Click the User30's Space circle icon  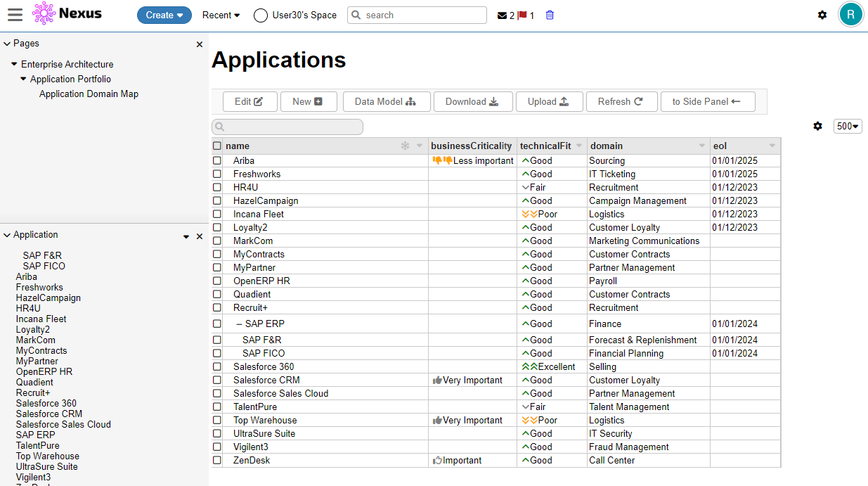pyautogui.click(x=261, y=15)
